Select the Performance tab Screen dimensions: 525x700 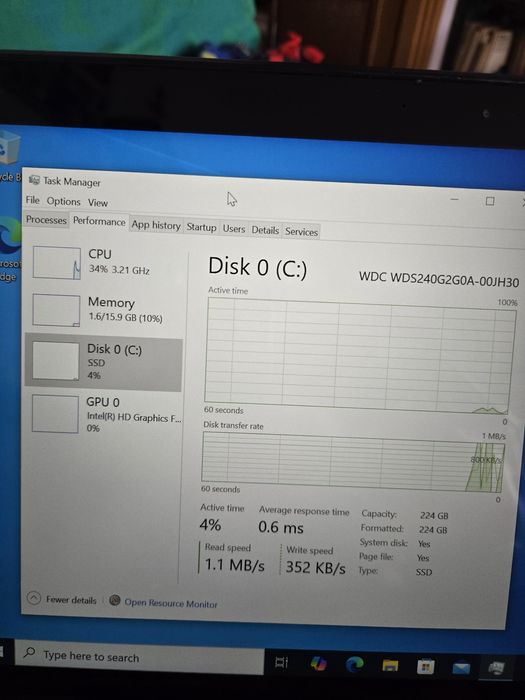pyautogui.click(x=99, y=221)
